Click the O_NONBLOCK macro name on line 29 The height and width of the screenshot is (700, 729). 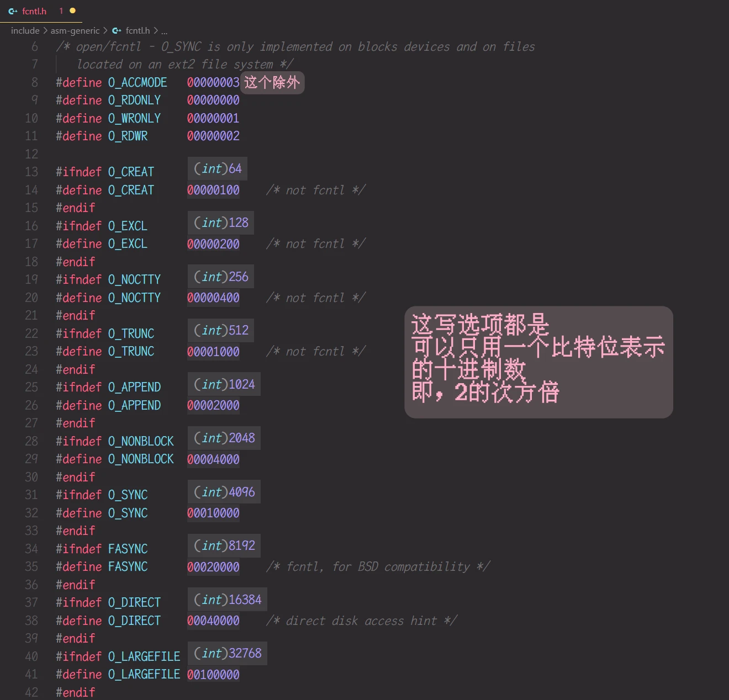coord(141,459)
